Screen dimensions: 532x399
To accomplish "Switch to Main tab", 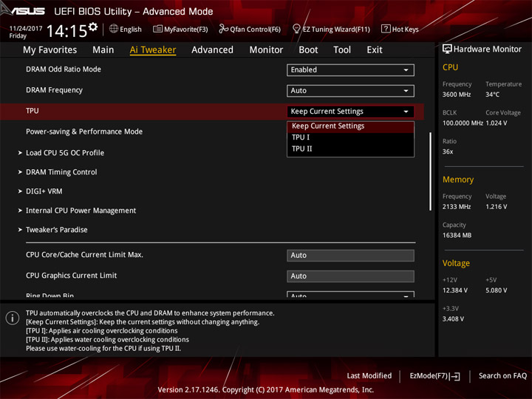I will pyautogui.click(x=103, y=50).
